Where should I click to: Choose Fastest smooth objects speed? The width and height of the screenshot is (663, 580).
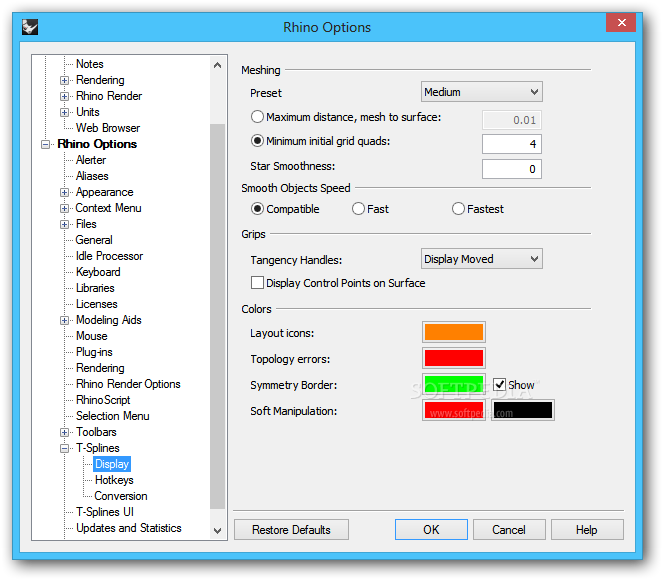point(458,209)
